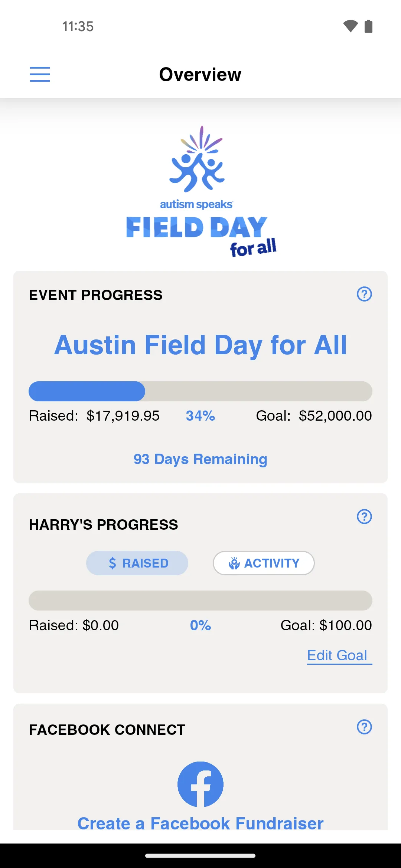Tap Harry's empty raised progress bar
Viewport: 401px width, 868px height.
200,601
